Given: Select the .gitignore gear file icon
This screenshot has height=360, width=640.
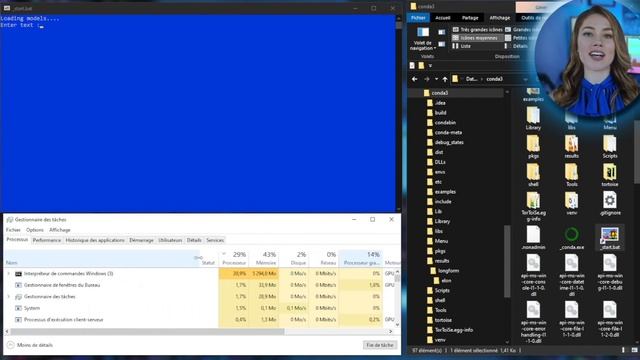Looking at the screenshot, I should coord(609,200).
